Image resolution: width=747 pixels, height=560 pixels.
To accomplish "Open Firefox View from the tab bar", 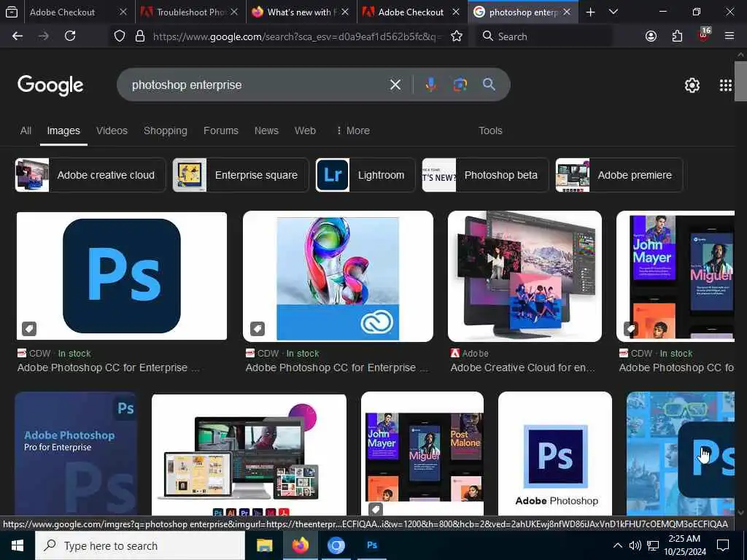I will click(x=12, y=12).
